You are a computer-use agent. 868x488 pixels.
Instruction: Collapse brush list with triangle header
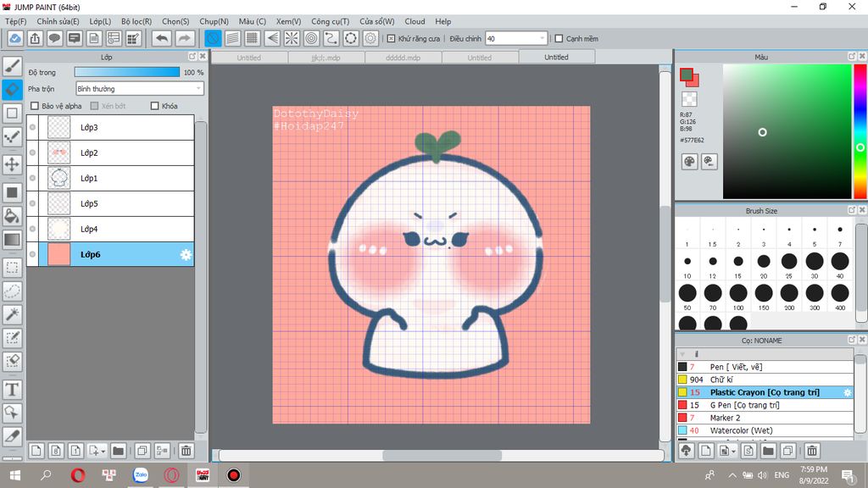pos(682,354)
